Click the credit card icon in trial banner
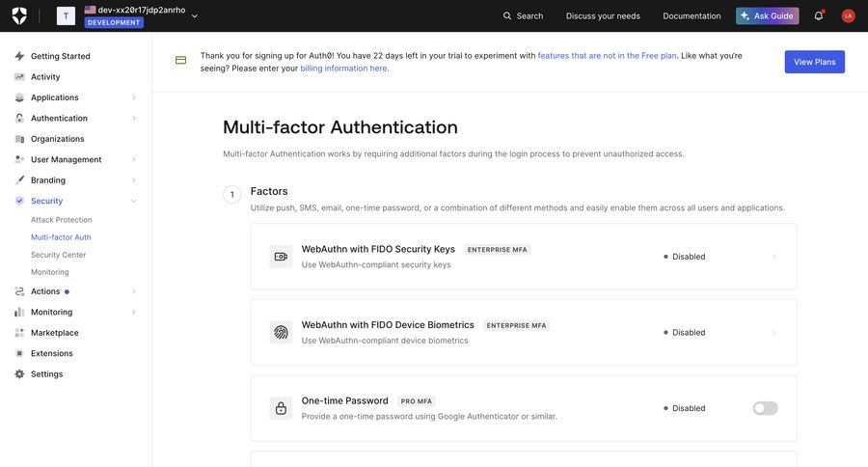868x467 pixels. (180, 60)
